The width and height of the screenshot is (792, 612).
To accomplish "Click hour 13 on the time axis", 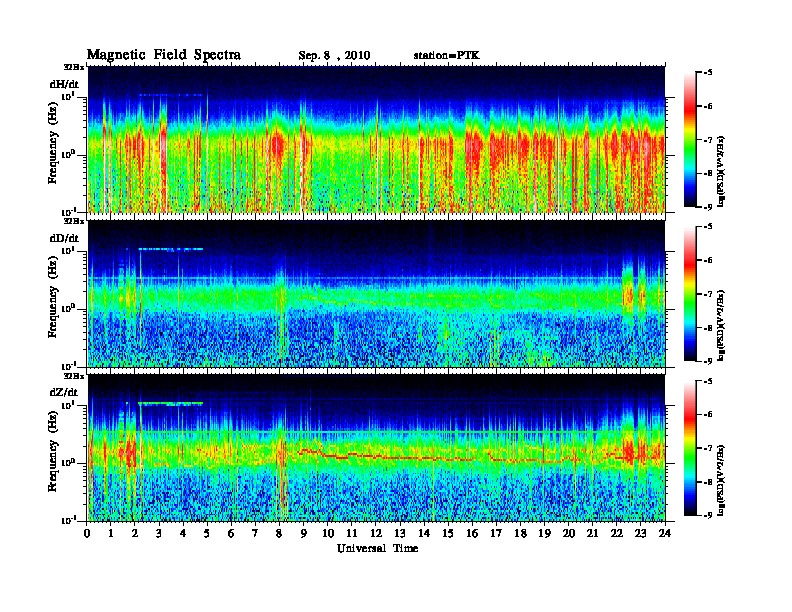I will [x=400, y=533].
